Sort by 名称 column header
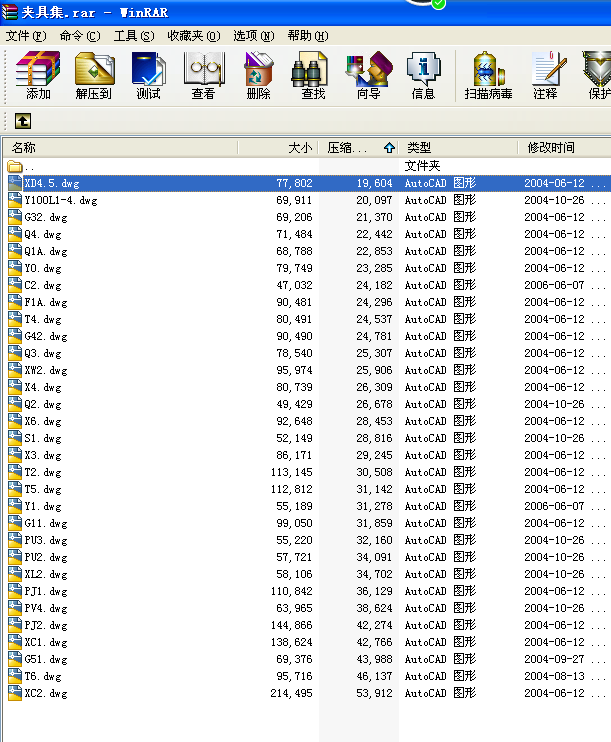 click(x=121, y=148)
